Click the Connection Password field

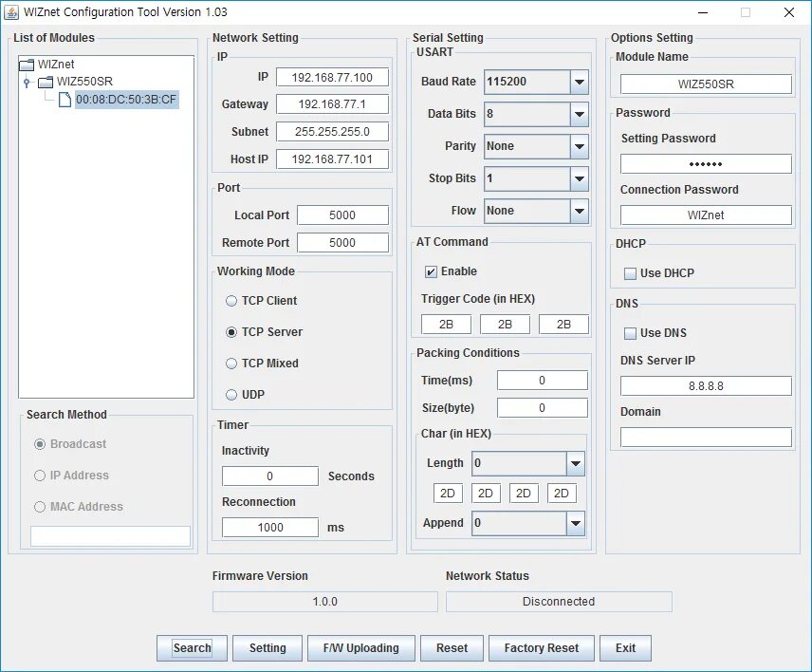pyautogui.click(x=706, y=215)
